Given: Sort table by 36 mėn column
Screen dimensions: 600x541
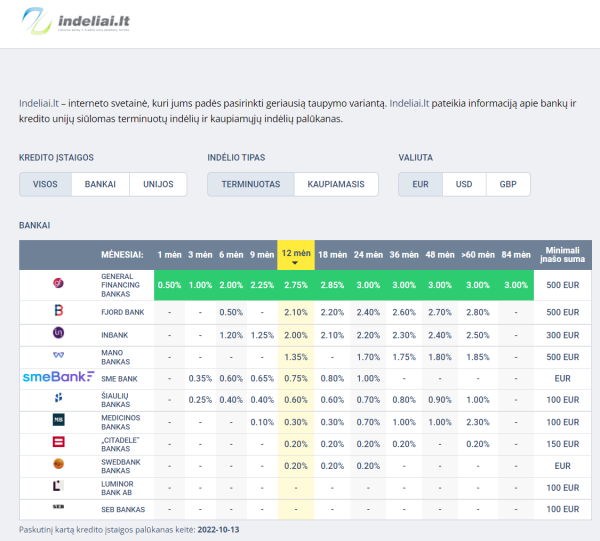Looking at the screenshot, I should 404,255.
